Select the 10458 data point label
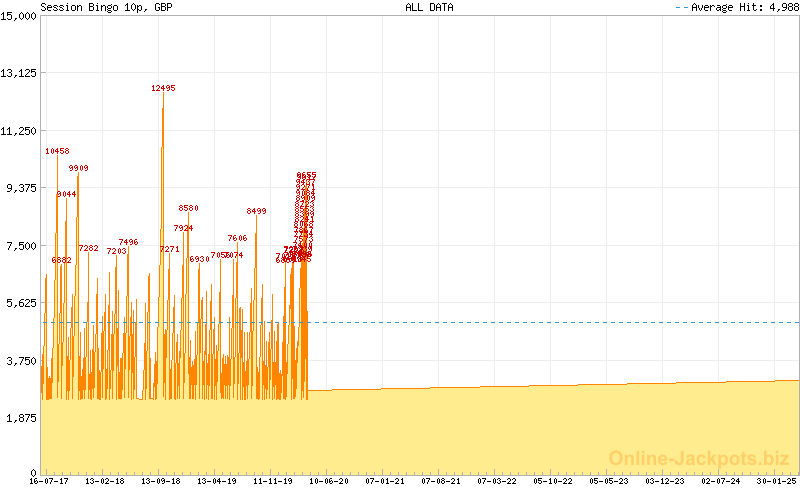800x490 pixels. coord(57,151)
